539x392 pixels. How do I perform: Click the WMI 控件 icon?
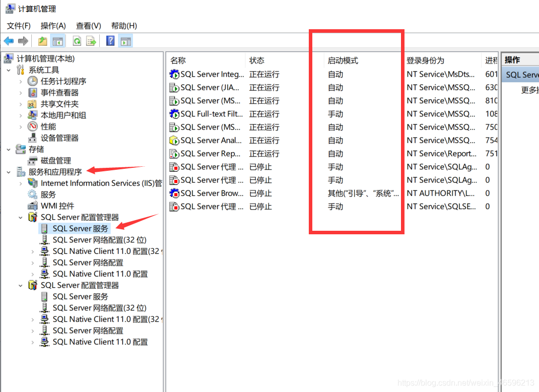32,206
